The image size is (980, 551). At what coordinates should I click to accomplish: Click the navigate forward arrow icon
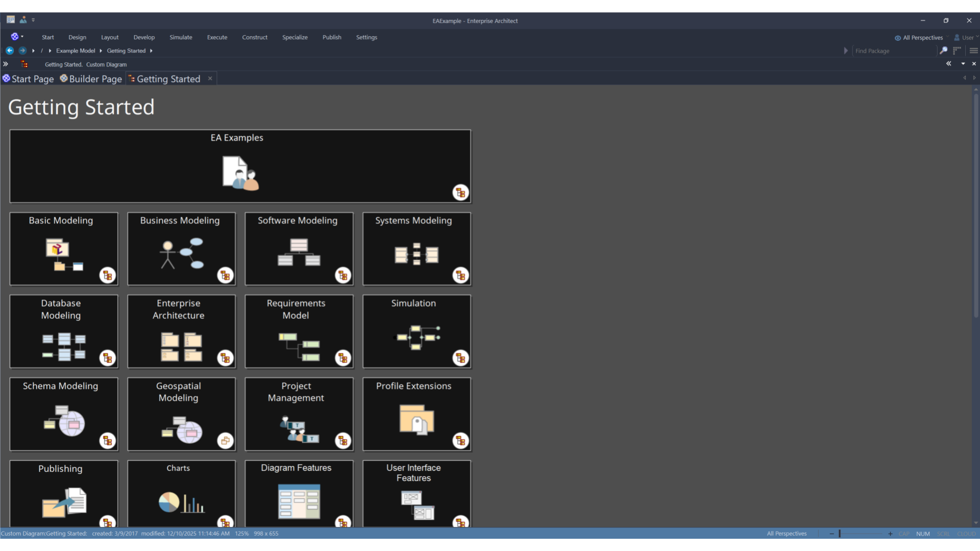point(22,51)
